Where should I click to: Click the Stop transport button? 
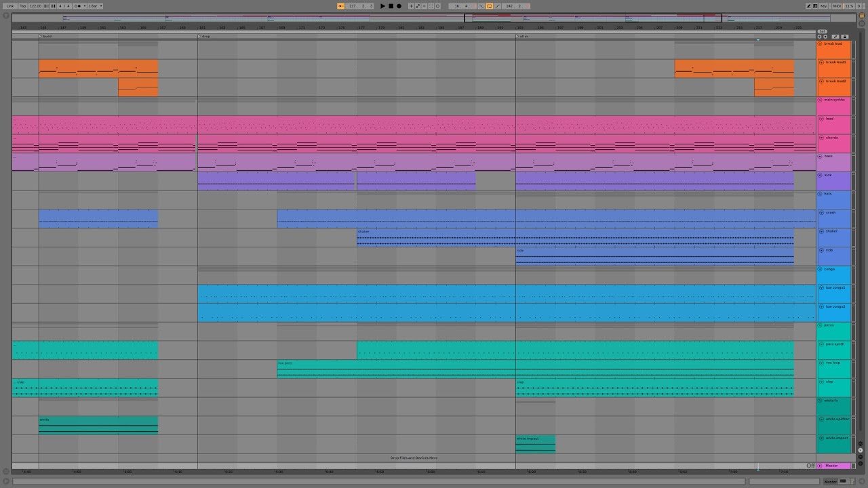coord(391,6)
